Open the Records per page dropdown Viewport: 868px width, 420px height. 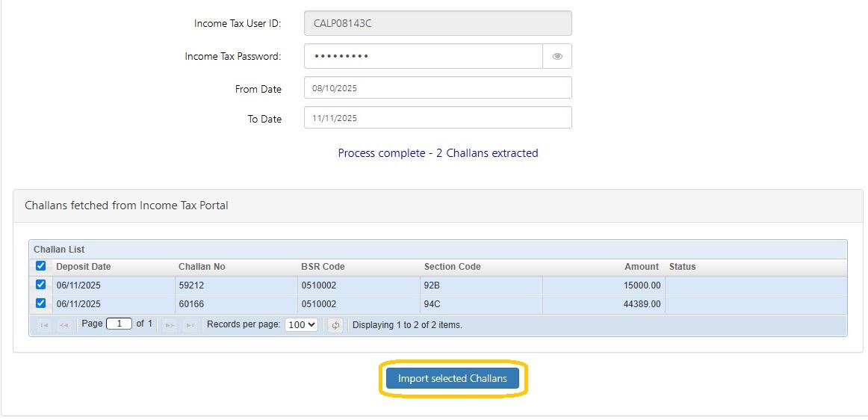[x=302, y=325]
